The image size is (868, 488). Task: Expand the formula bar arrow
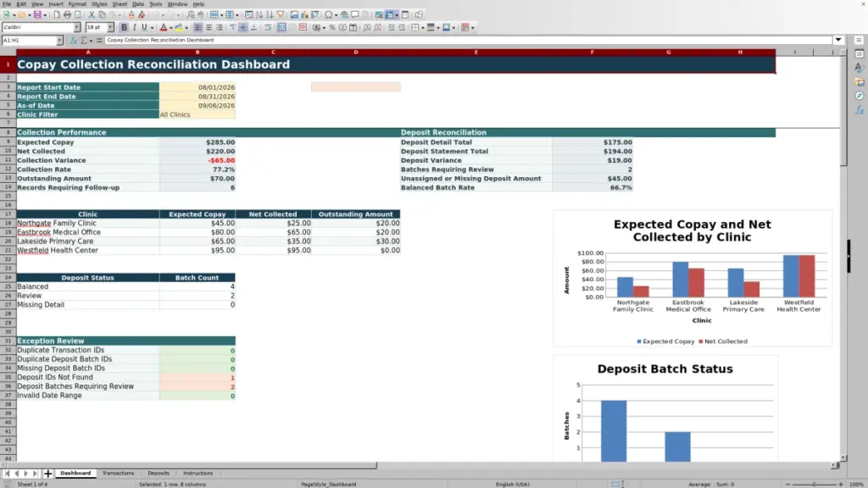[838, 40]
